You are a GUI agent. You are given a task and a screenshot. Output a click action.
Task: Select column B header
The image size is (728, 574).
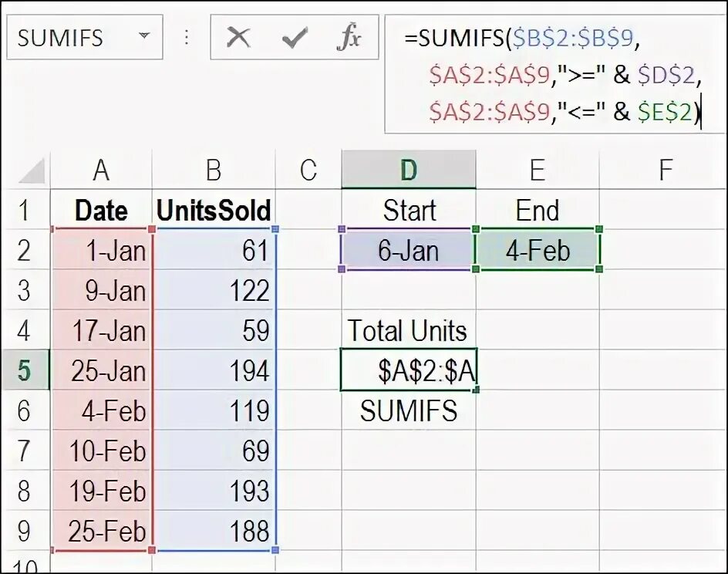214,170
